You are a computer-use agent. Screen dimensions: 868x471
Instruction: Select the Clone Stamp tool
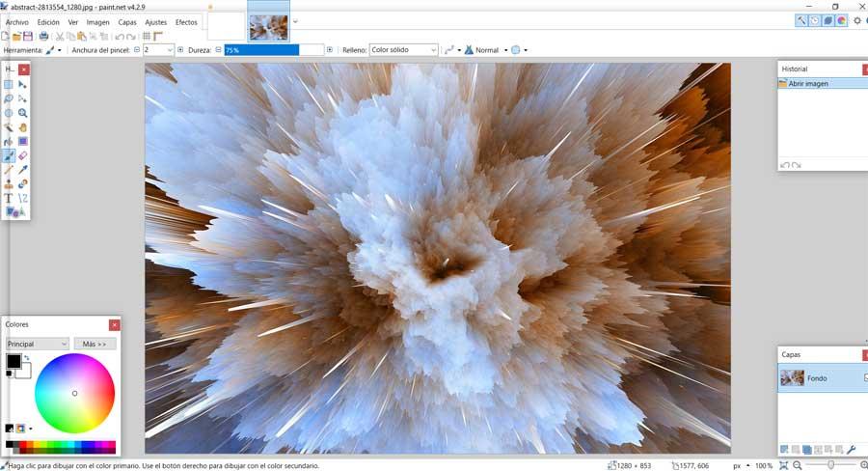tap(9, 184)
